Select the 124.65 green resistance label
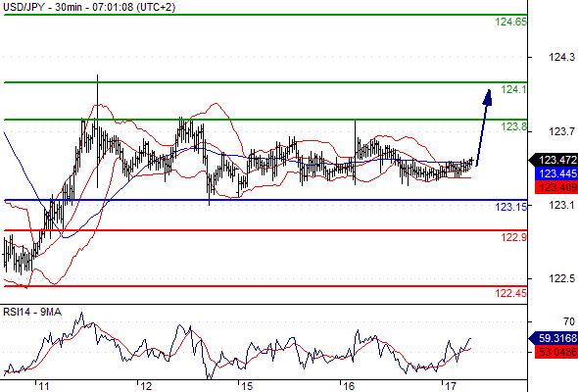 511,23
